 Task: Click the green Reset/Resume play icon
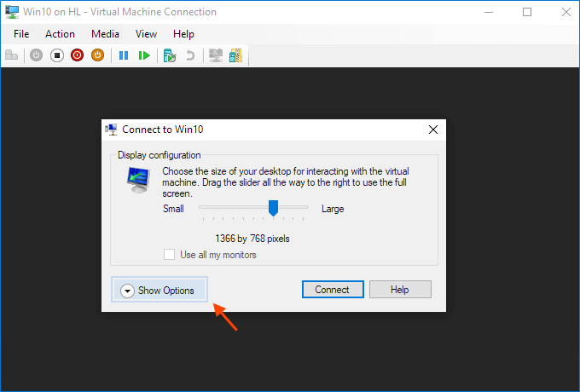(x=144, y=55)
